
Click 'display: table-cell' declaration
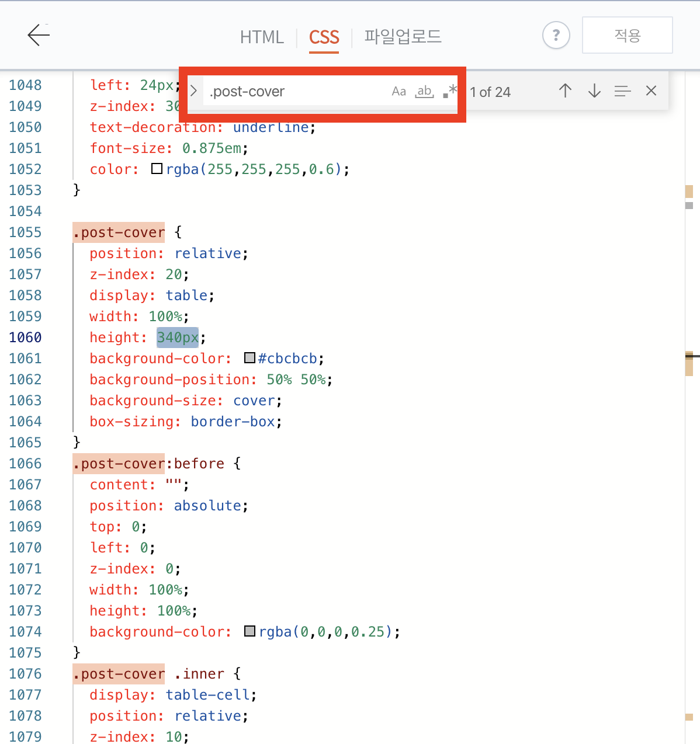pos(173,695)
